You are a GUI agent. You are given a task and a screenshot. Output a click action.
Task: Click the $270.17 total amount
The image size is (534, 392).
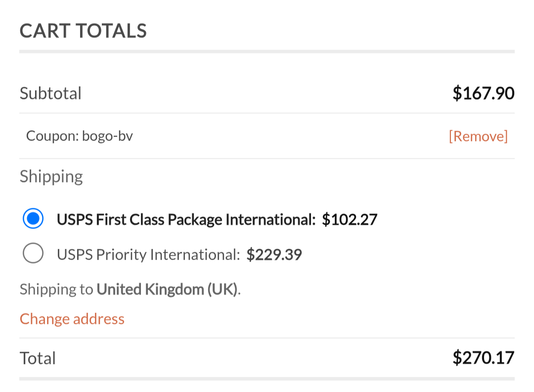click(483, 358)
